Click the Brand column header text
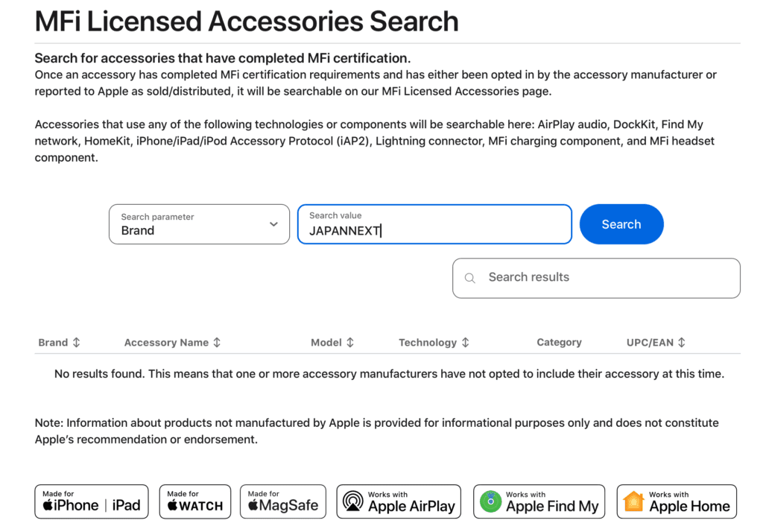Viewport: 763px width, 532px height. [x=53, y=343]
